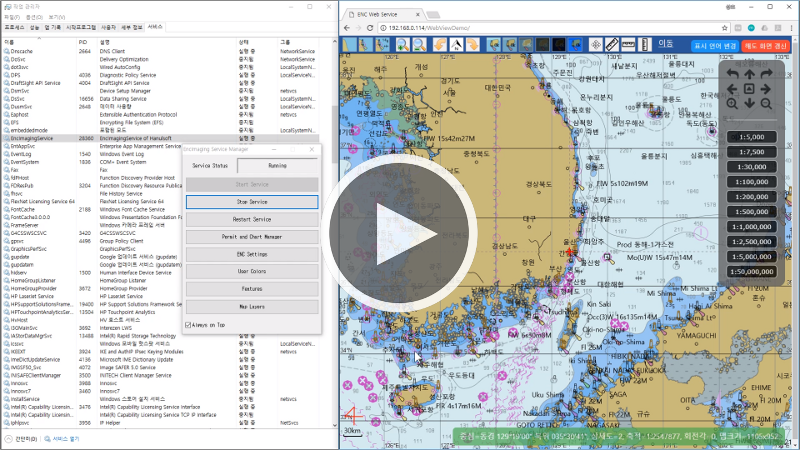The width and height of the screenshot is (800, 450).
Task: Set chart scale to 1:30,000
Action: (752, 167)
